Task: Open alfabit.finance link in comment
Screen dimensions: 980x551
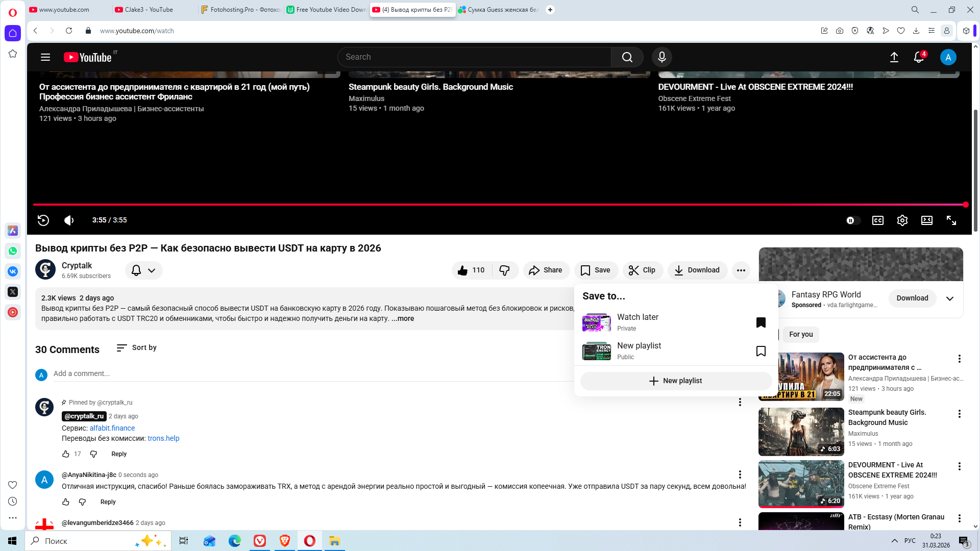Action: pos(112,428)
